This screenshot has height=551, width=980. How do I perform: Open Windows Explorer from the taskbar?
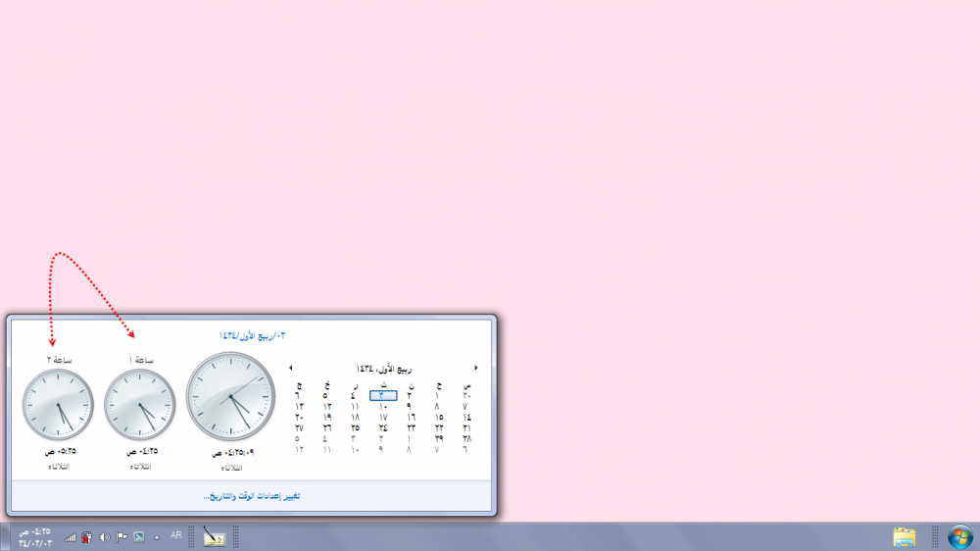tap(904, 536)
